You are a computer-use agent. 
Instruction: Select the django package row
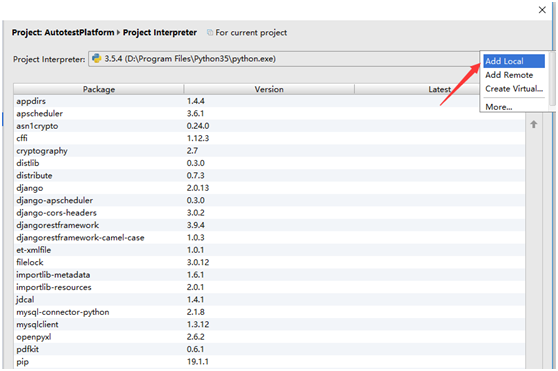pyautogui.click(x=269, y=188)
